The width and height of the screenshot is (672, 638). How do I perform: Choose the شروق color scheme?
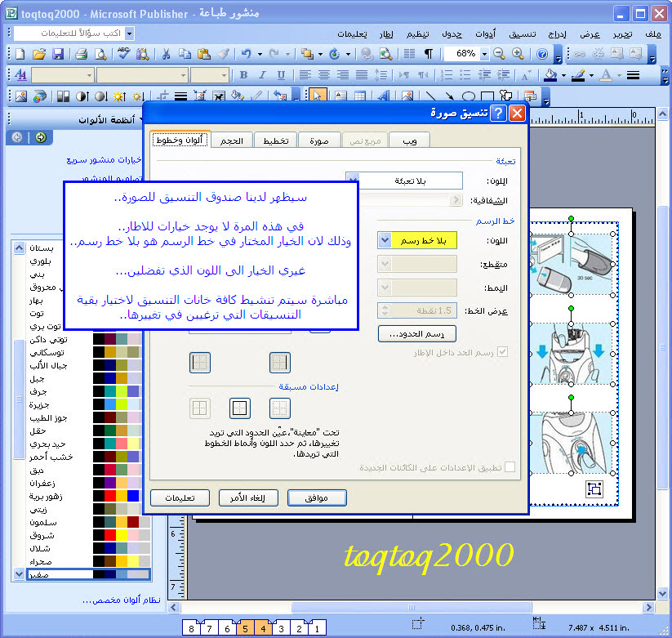click(90, 535)
